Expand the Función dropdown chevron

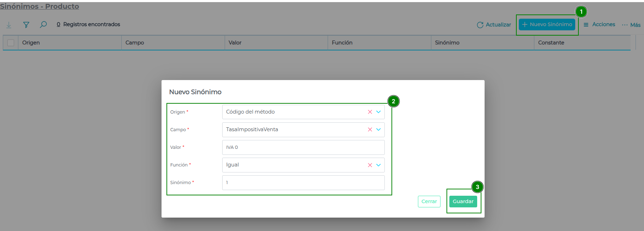point(378,165)
